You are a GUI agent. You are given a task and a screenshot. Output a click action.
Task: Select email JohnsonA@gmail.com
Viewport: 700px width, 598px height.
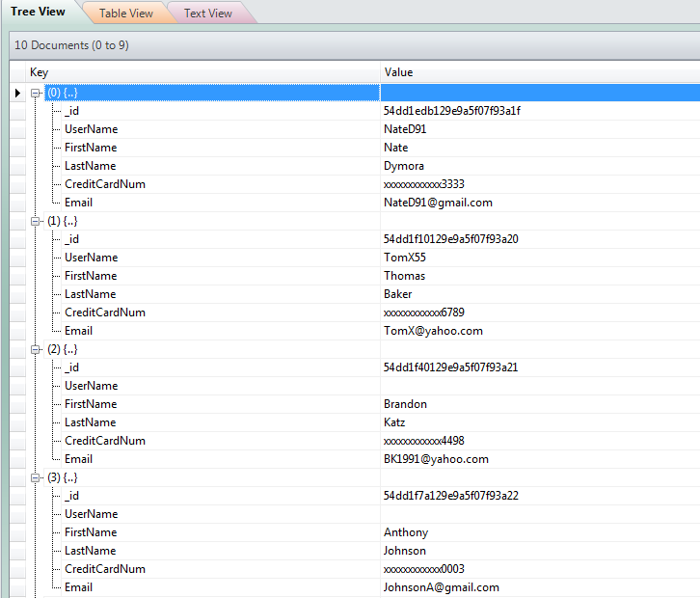[x=441, y=586]
